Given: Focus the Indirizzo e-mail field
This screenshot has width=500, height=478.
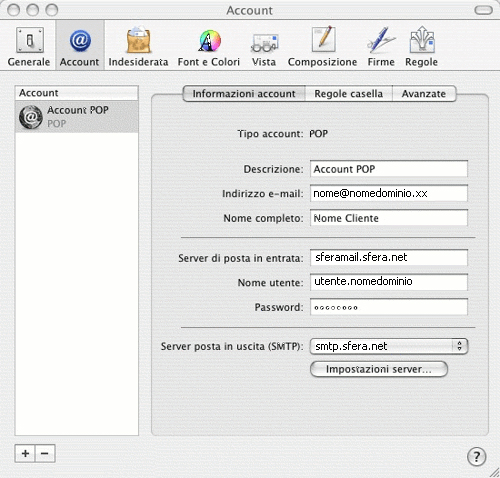Looking at the screenshot, I should (x=389, y=193).
